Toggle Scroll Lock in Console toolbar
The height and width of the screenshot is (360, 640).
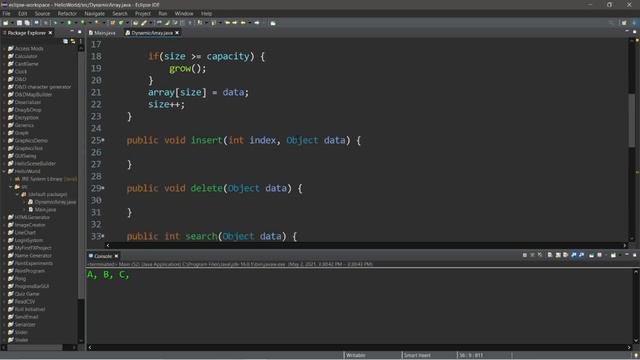558,255
